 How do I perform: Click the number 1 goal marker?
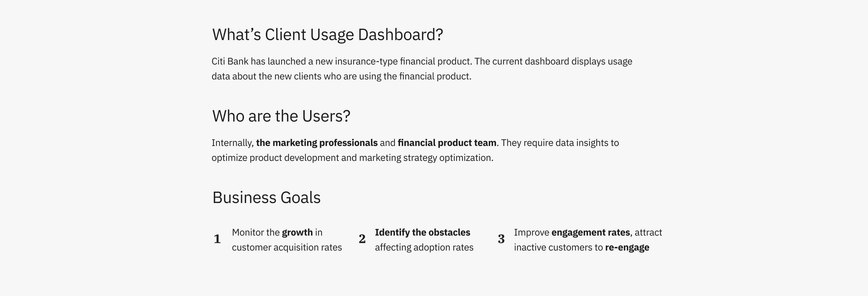click(217, 239)
